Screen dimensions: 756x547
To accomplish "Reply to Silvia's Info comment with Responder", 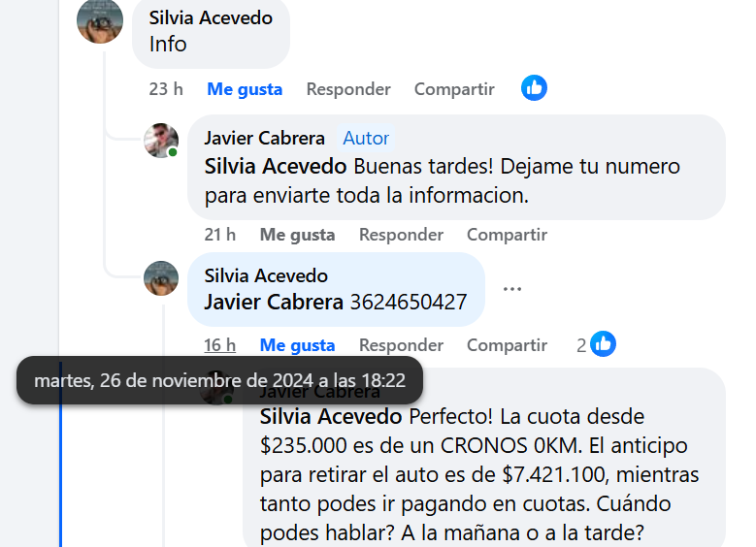I will click(x=348, y=89).
